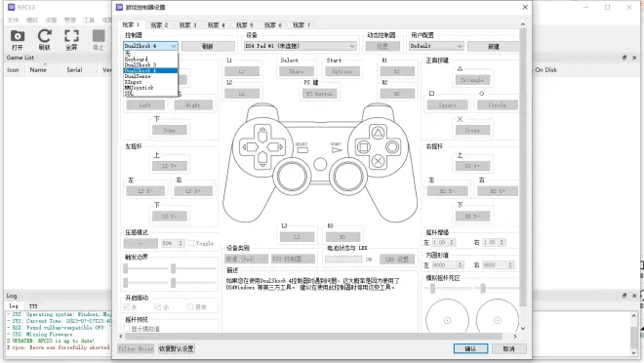Click the 右 8000 方圆形值 spin box
Viewport: 644px width, 363px height.
pyautogui.click(x=498, y=264)
